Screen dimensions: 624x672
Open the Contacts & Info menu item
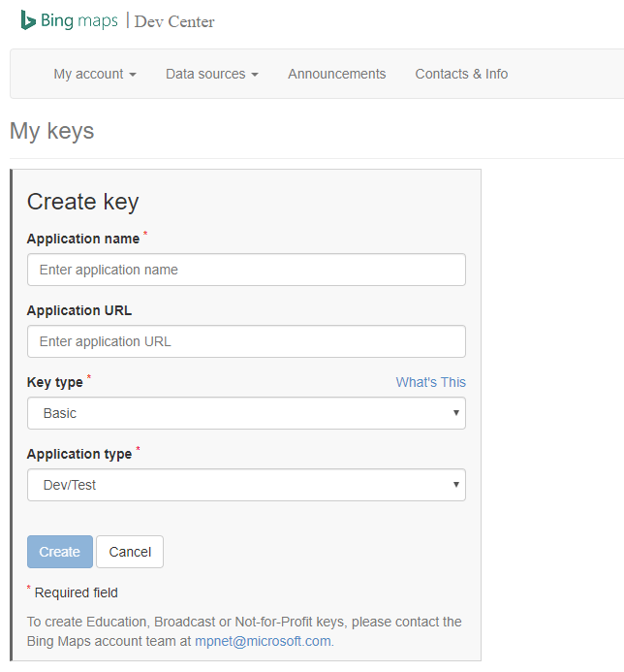pos(461,74)
